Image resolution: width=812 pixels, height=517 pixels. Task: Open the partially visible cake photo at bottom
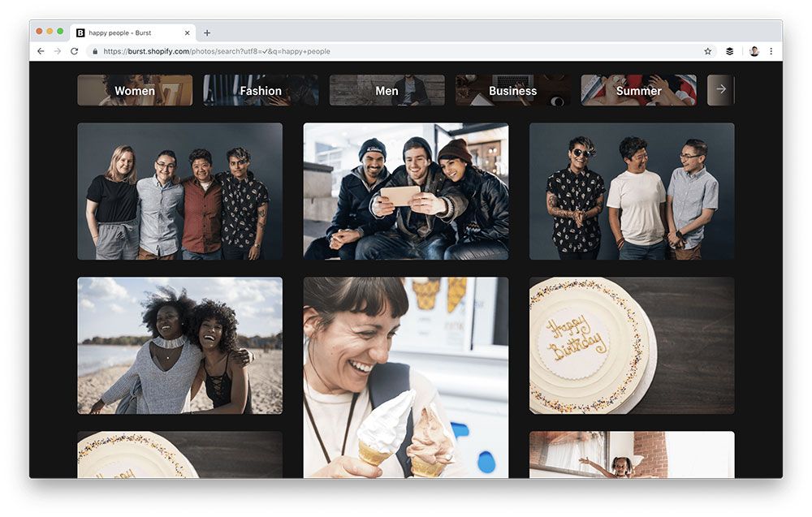pos(179,455)
